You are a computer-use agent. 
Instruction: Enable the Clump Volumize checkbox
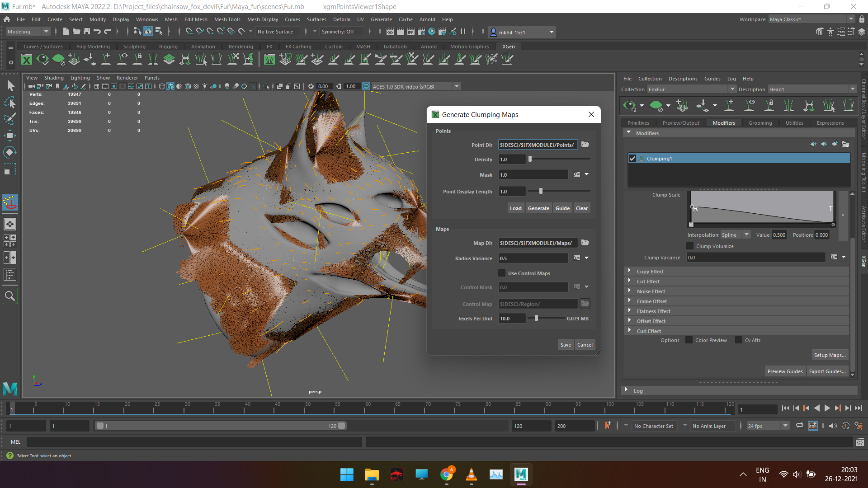[690, 246]
